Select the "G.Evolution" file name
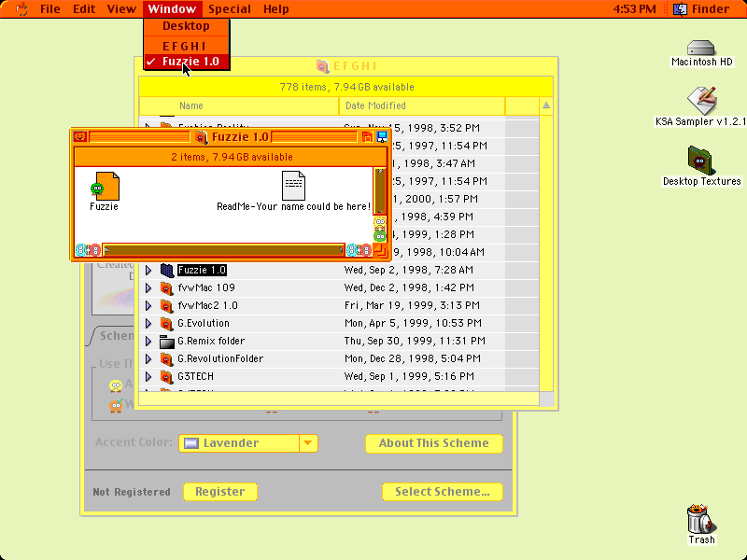The image size is (747, 560). [x=204, y=323]
